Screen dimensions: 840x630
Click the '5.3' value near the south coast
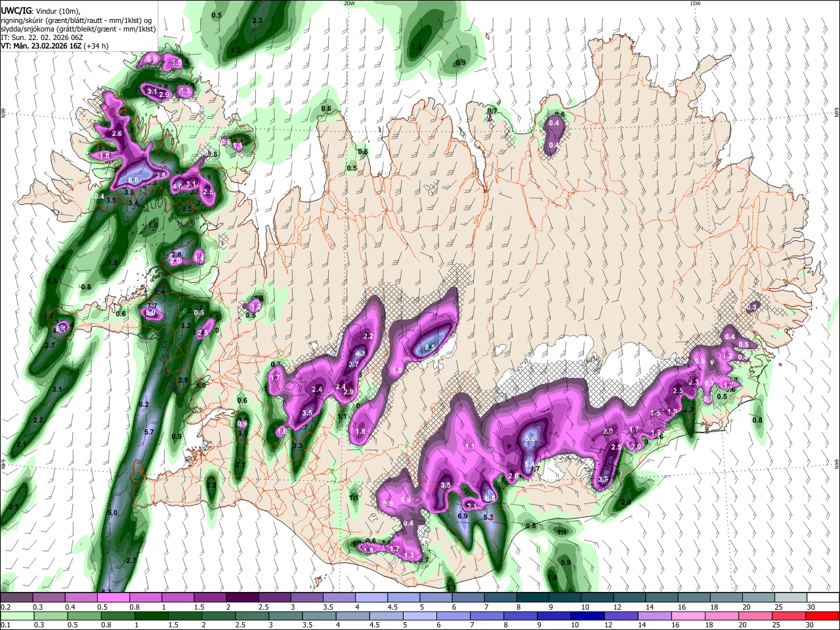[488, 517]
